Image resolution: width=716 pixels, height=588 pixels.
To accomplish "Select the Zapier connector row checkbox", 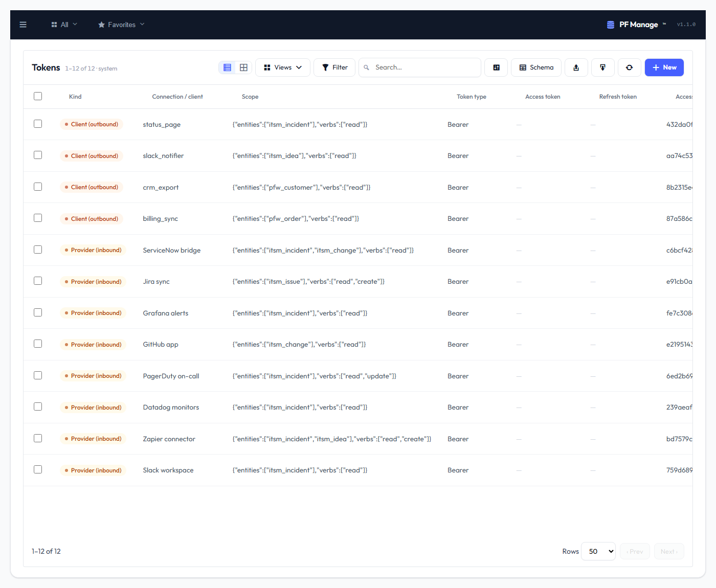I will tap(38, 438).
